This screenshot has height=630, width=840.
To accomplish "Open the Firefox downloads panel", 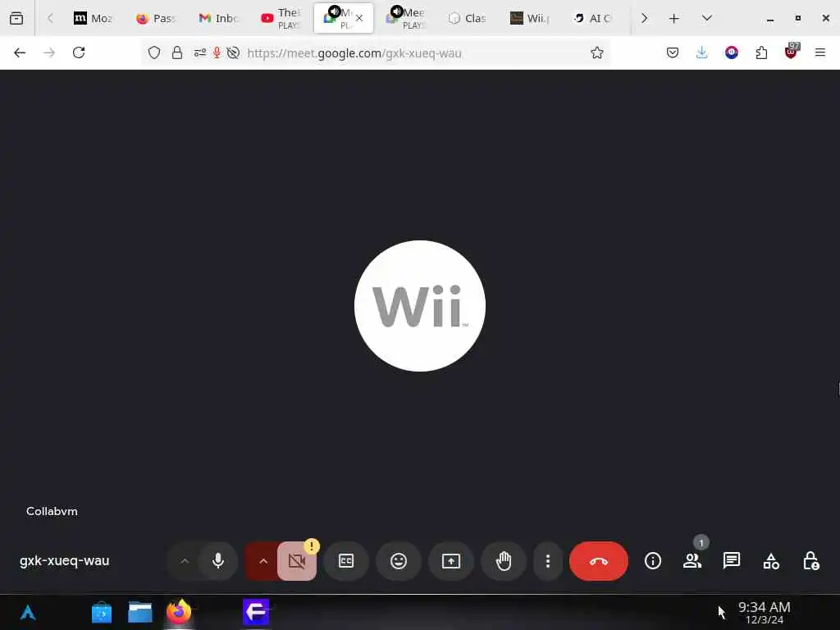I will 702,52.
